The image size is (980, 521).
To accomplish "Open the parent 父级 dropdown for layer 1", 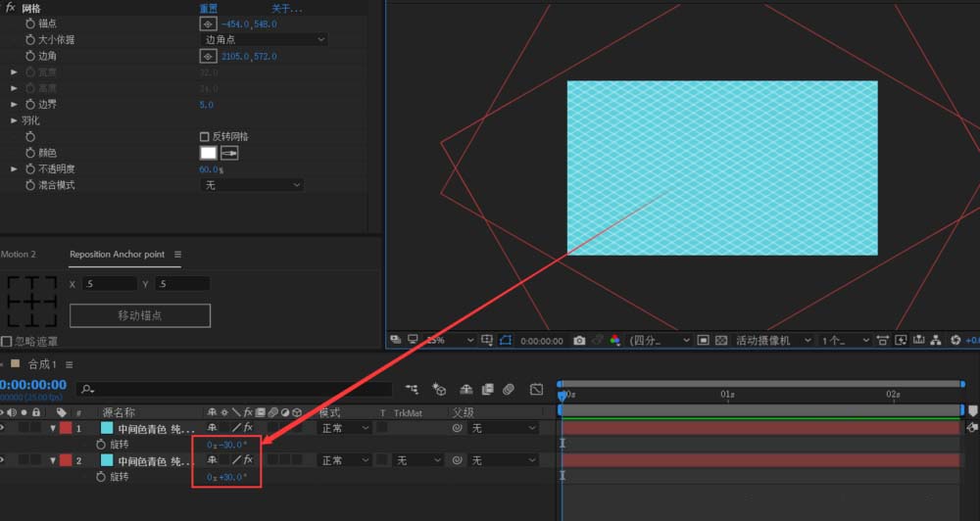I will click(x=504, y=428).
